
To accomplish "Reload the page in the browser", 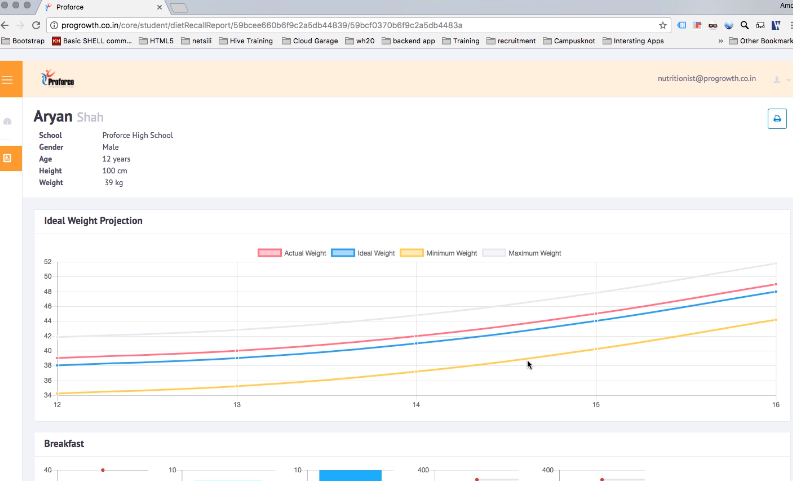I will (x=37, y=24).
